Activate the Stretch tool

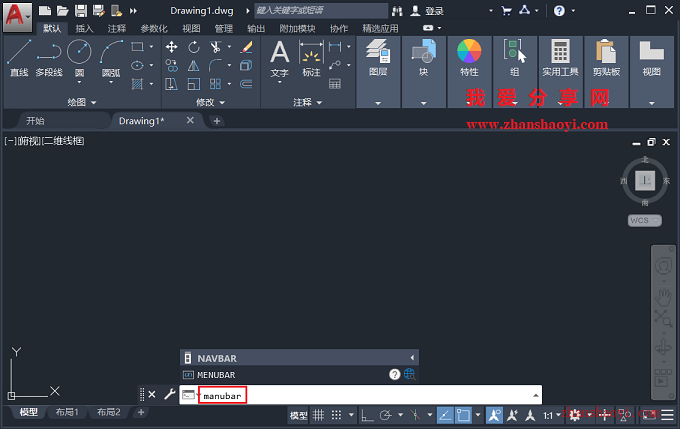click(x=172, y=84)
